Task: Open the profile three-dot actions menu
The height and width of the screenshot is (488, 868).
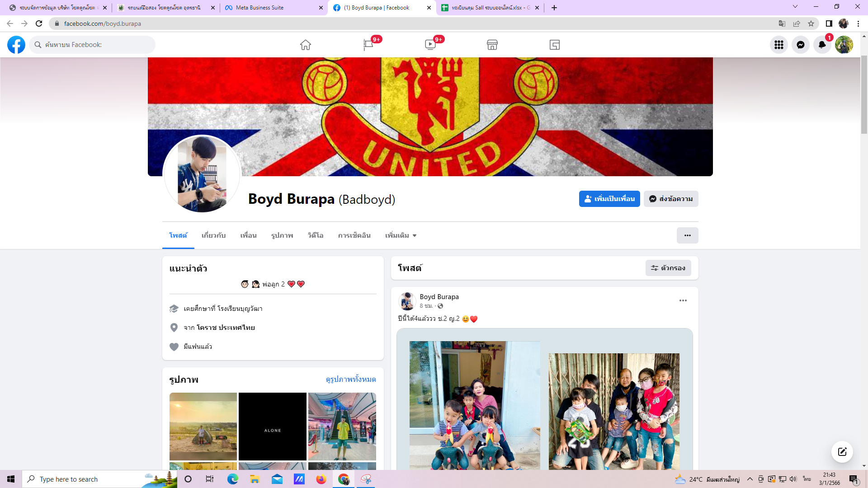Action: [687, 235]
